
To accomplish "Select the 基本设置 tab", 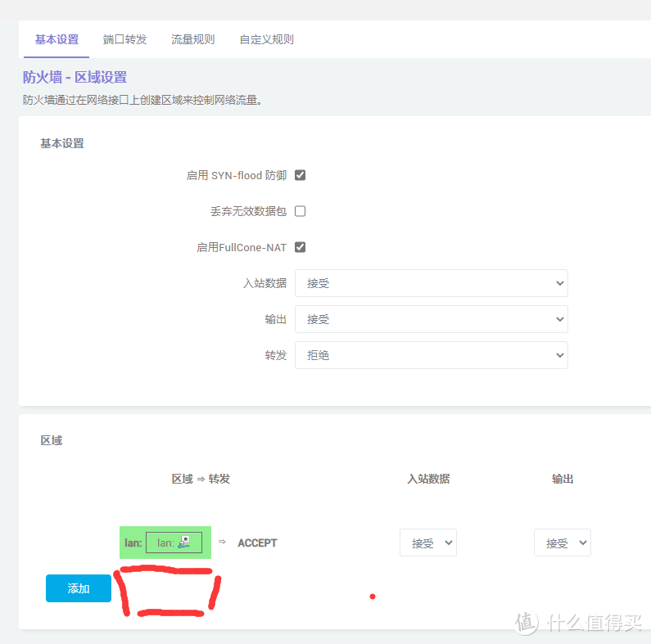I will (57, 39).
